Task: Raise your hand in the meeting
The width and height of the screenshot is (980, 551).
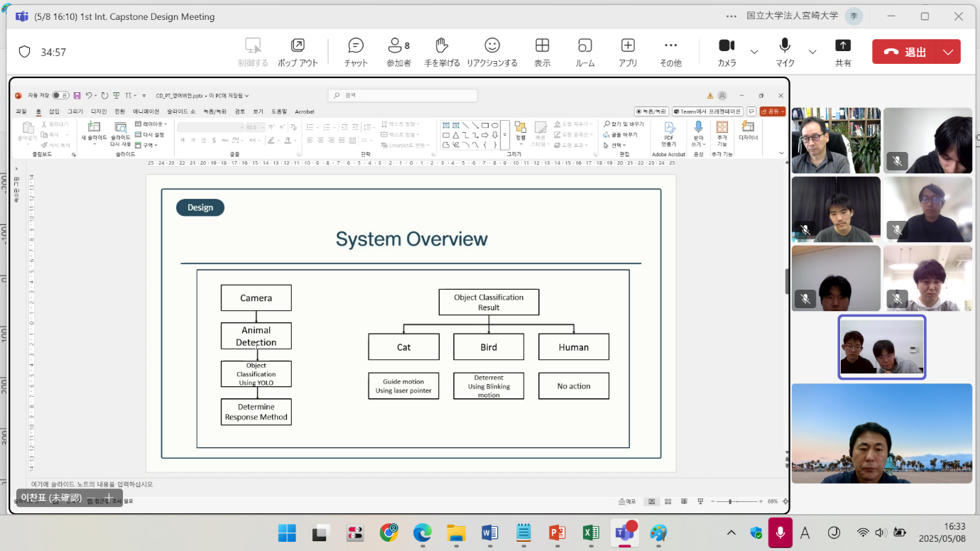Action: pos(442,52)
